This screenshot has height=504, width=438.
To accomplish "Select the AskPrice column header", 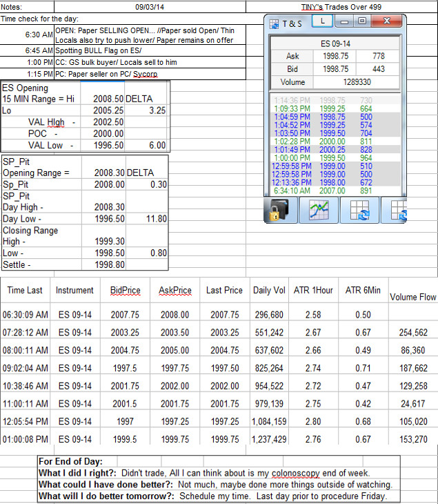I will tap(175, 290).
